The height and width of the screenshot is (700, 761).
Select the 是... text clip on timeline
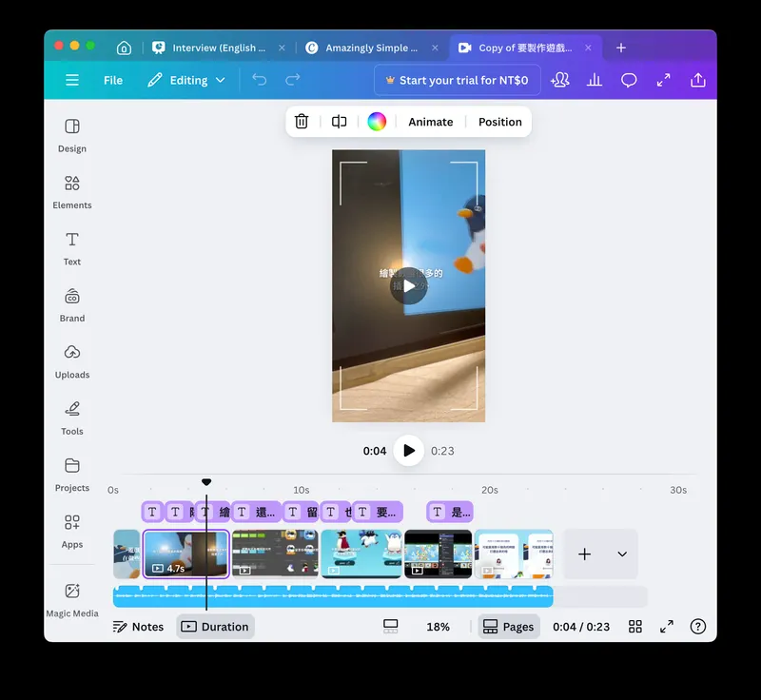click(450, 512)
